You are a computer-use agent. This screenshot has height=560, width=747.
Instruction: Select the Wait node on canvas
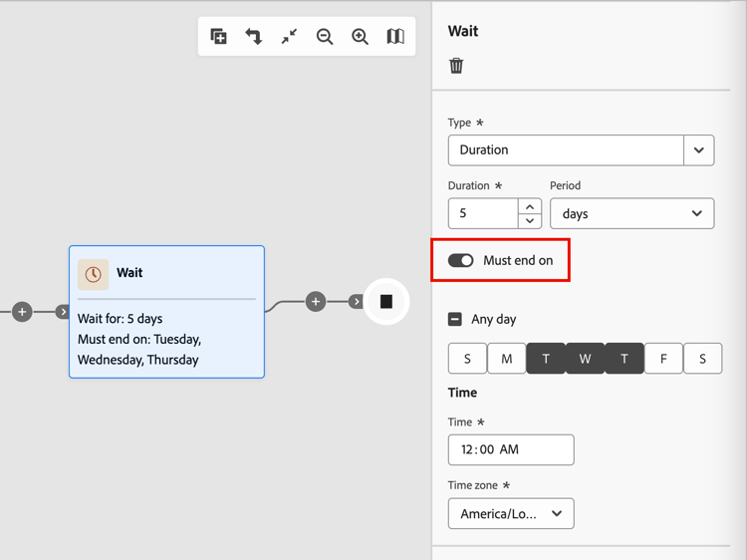pos(166,312)
